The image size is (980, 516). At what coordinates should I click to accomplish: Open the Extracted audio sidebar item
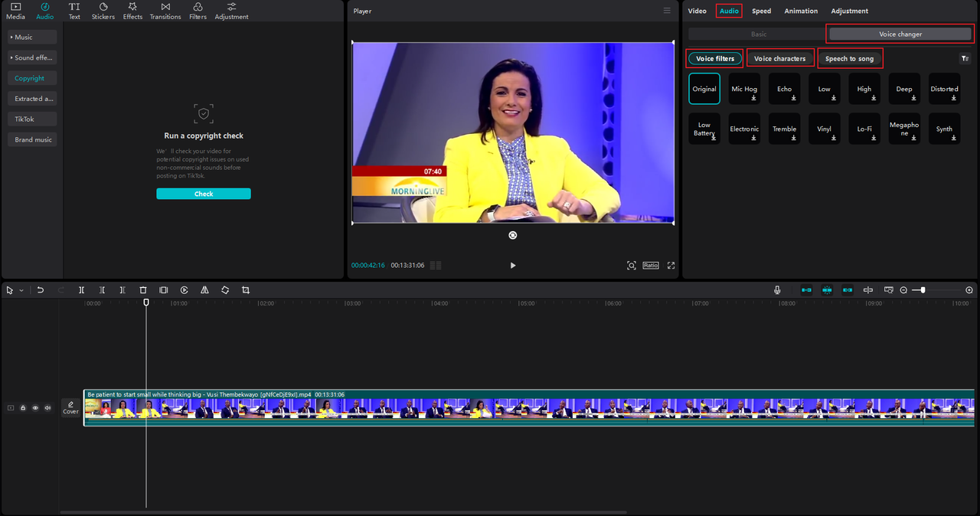31,99
